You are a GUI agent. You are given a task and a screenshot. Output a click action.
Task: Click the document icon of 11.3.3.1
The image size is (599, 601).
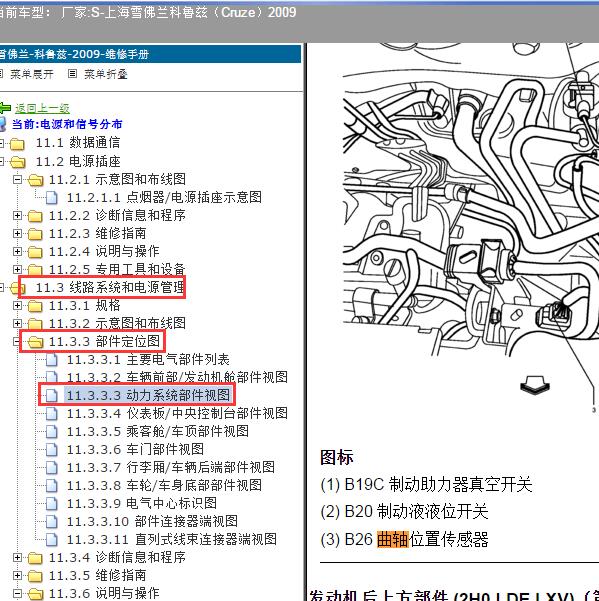(51, 360)
